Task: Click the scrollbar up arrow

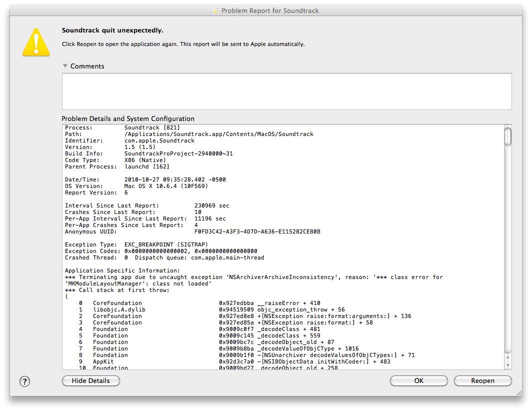Action: click(507, 357)
